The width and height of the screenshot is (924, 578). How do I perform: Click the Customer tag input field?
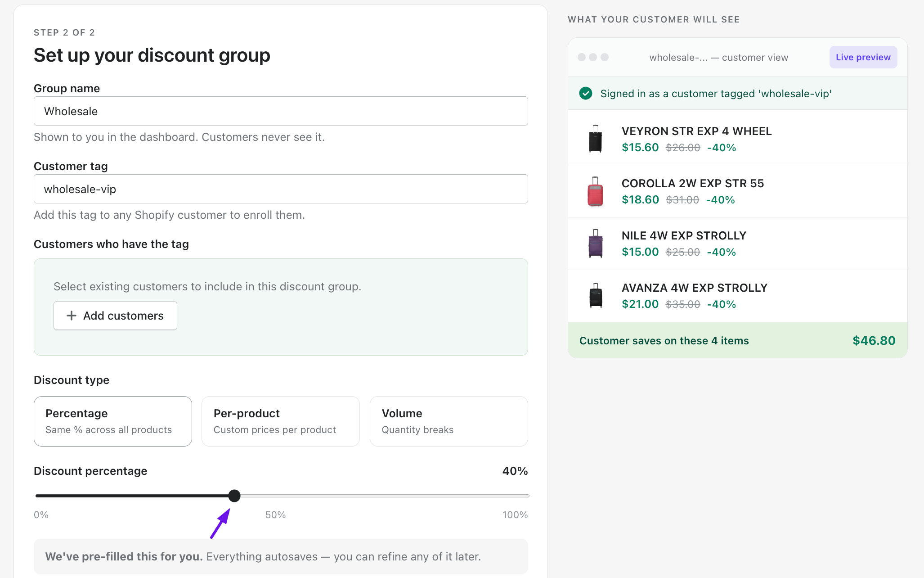[281, 189]
